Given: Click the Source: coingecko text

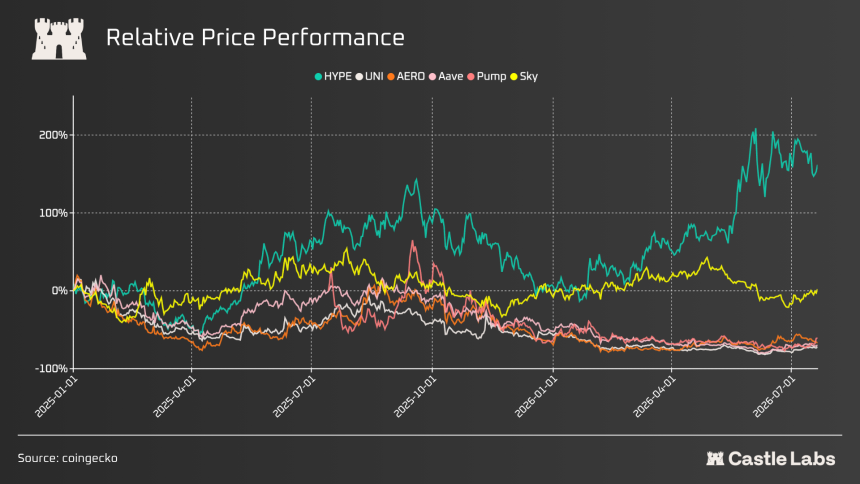Looking at the screenshot, I should [x=67, y=458].
